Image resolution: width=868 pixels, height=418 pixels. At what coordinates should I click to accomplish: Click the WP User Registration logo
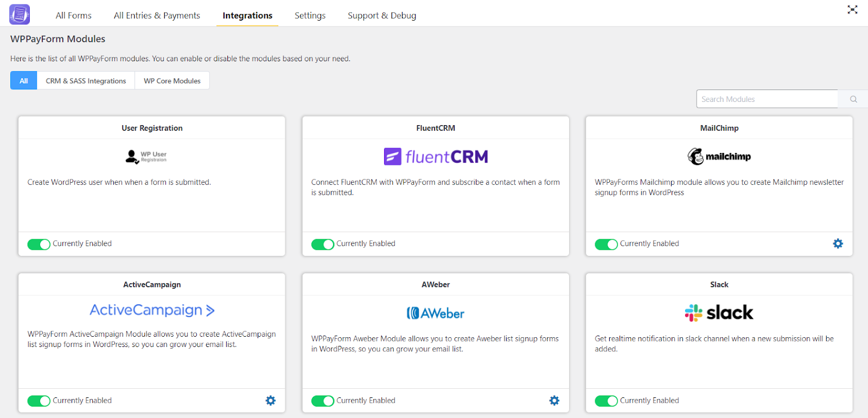tap(146, 157)
